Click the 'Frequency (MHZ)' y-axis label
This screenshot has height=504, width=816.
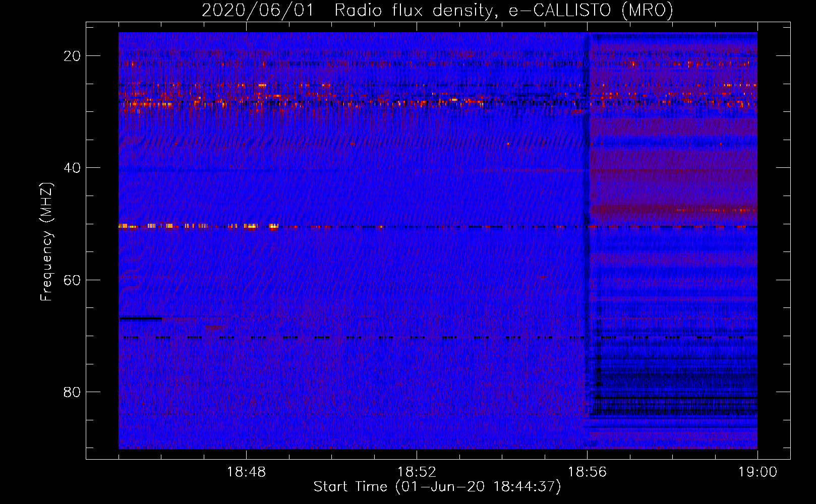click(46, 242)
